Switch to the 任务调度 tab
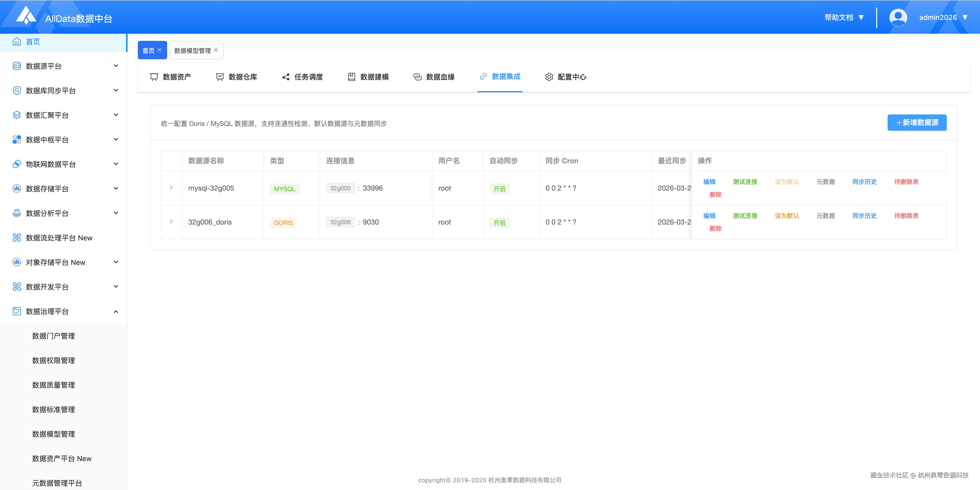The width and height of the screenshot is (980, 490). (302, 77)
